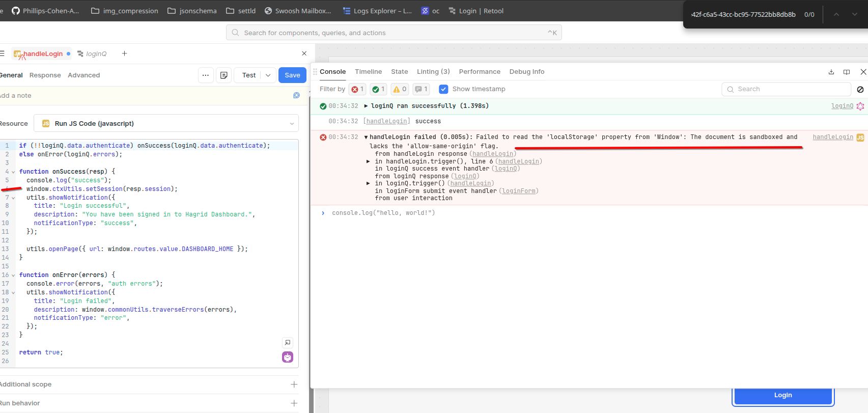
Task: Click the format code icon in editor
Action: 288,343
